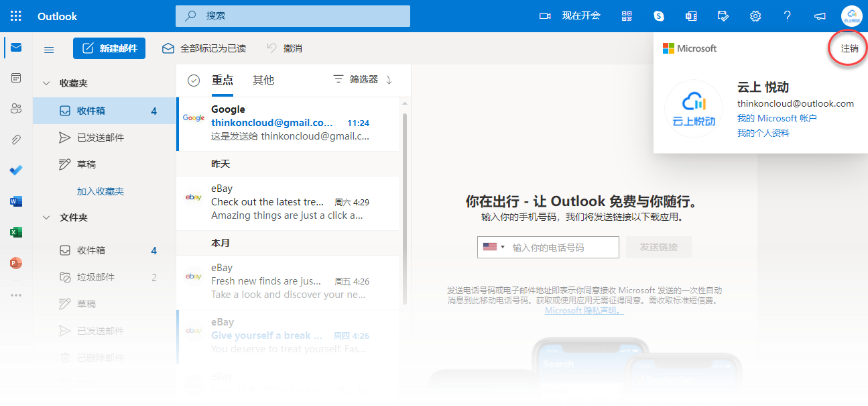
Task: Collapse the 文件夹 folders section
Action: coord(46,217)
